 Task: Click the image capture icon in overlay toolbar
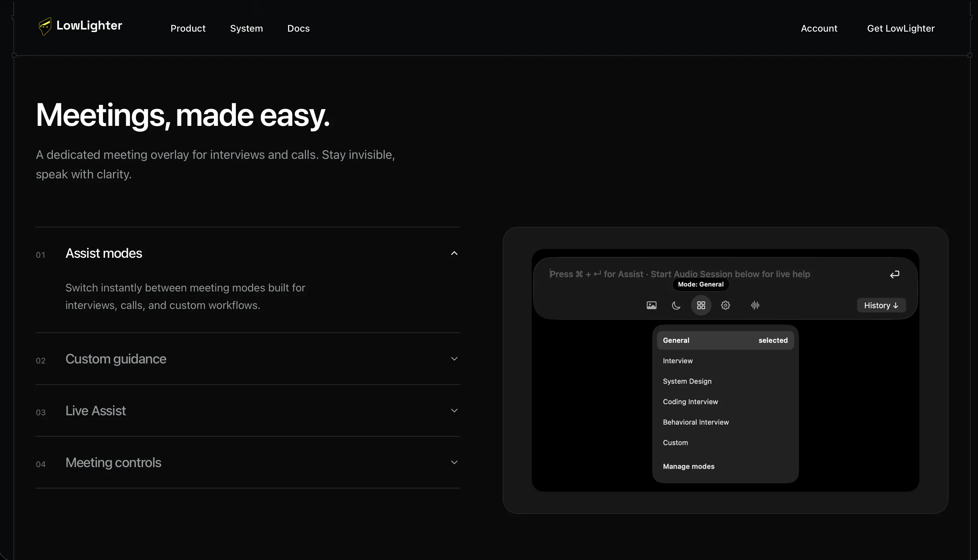click(x=652, y=305)
